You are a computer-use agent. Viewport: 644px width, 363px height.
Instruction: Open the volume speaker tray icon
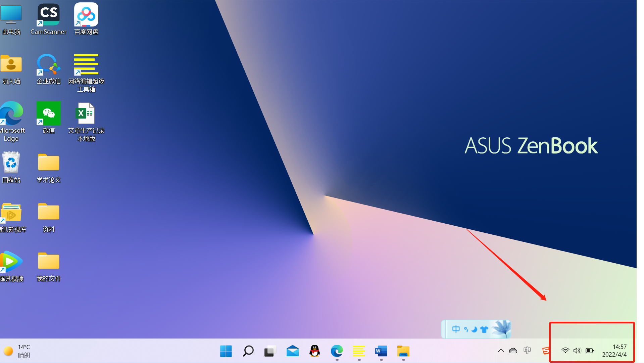(577, 351)
